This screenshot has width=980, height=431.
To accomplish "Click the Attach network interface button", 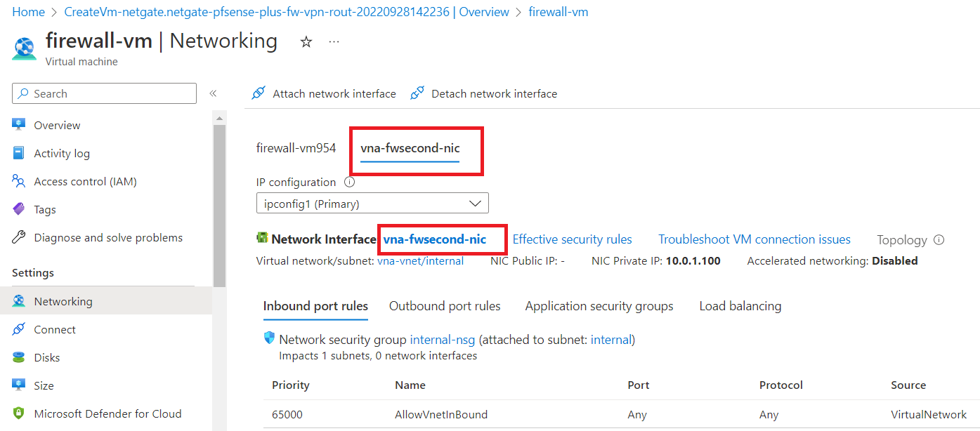I will point(325,93).
